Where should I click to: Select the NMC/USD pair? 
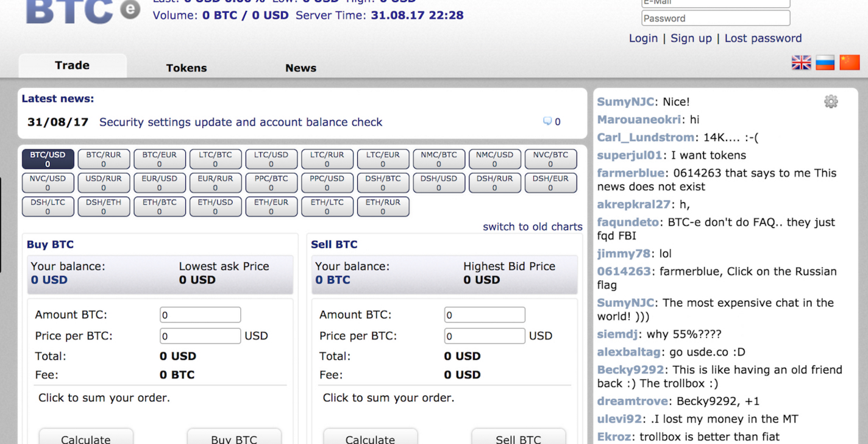point(495,159)
